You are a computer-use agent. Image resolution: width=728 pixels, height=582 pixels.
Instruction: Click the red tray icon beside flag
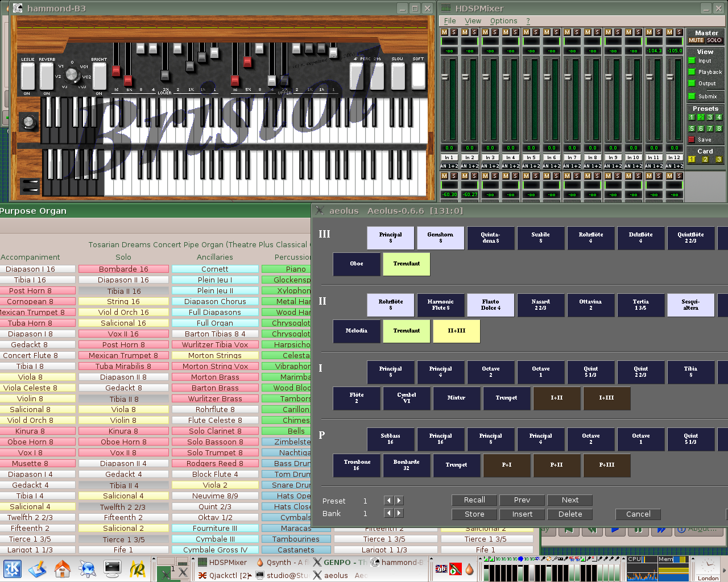455,568
